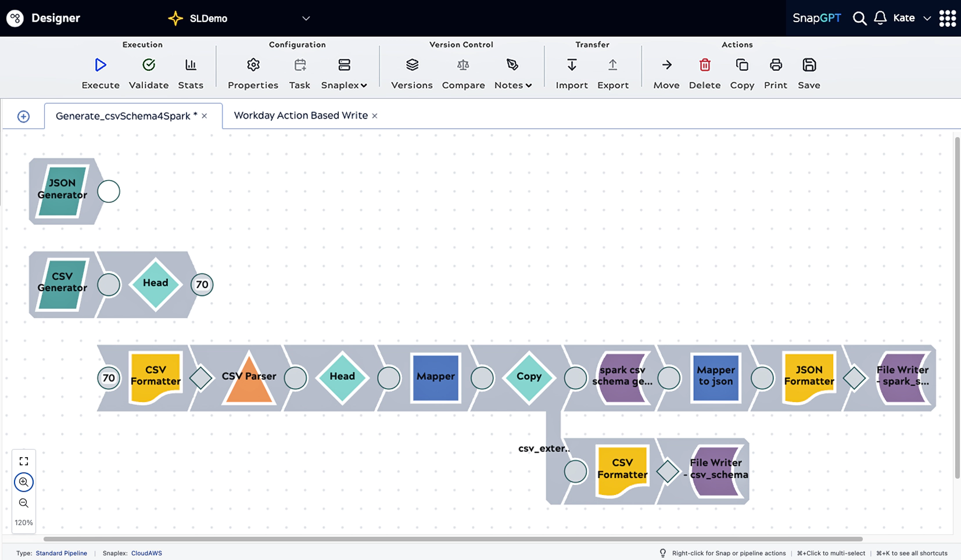Click the horizontal canvas scrollbar
Screen dimensions: 961x560
(453, 539)
